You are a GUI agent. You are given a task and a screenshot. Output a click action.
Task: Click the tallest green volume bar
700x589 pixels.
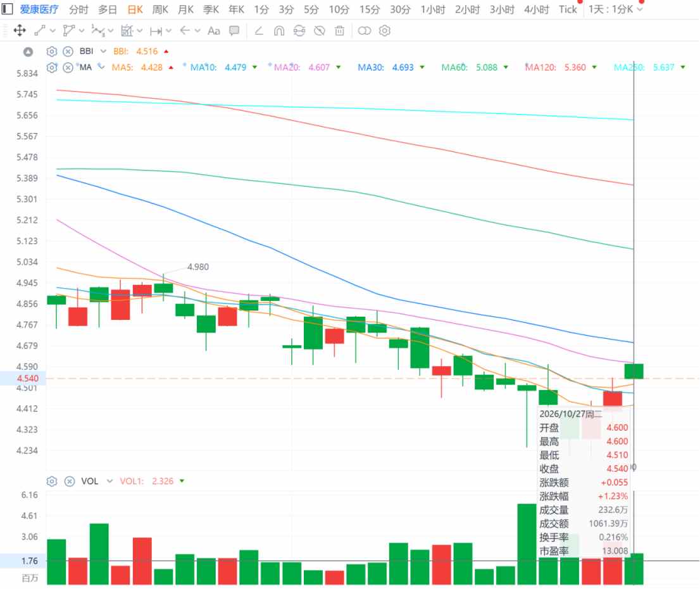click(527, 544)
